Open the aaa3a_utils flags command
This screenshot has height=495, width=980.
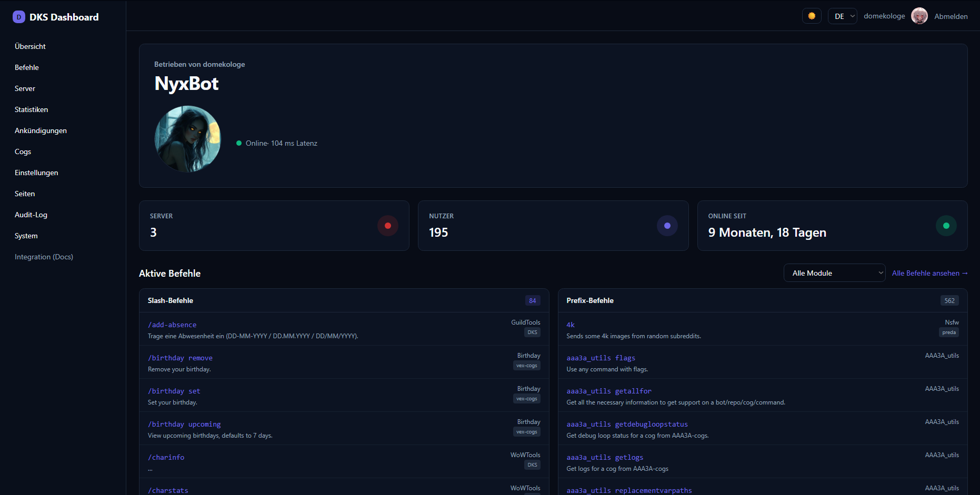click(601, 358)
